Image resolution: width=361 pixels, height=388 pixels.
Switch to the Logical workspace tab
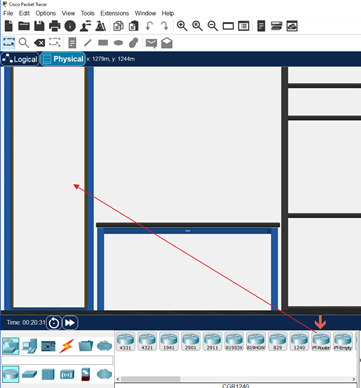click(20, 59)
